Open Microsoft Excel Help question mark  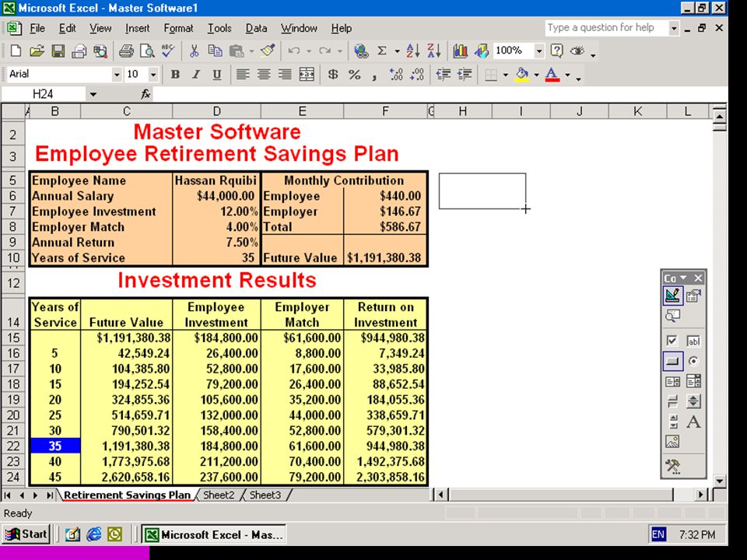[x=556, y=51]
